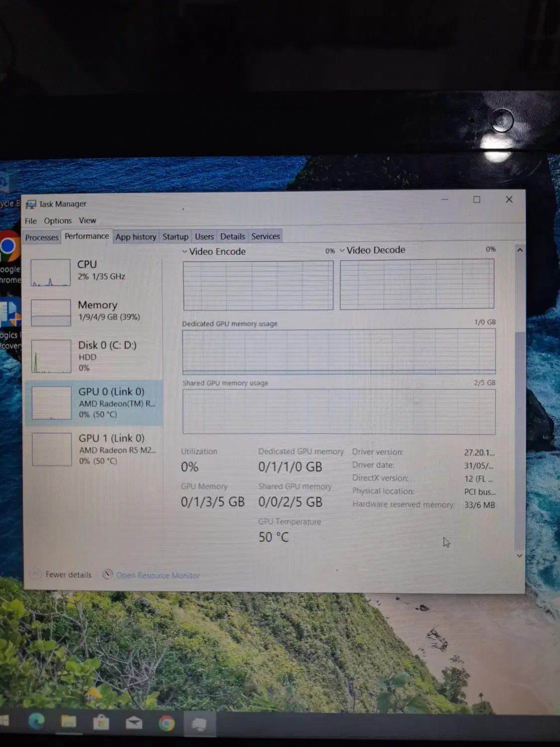Select Memory in the performance sidebar
The width and height of the screenshot is (560, 747).
(x=95, y=312)
